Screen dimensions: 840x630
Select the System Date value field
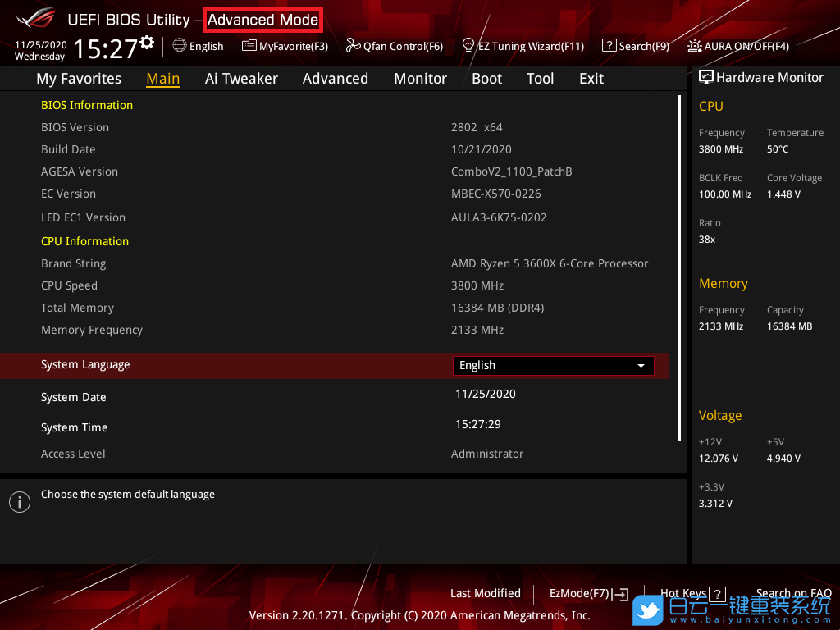(486, 394)
